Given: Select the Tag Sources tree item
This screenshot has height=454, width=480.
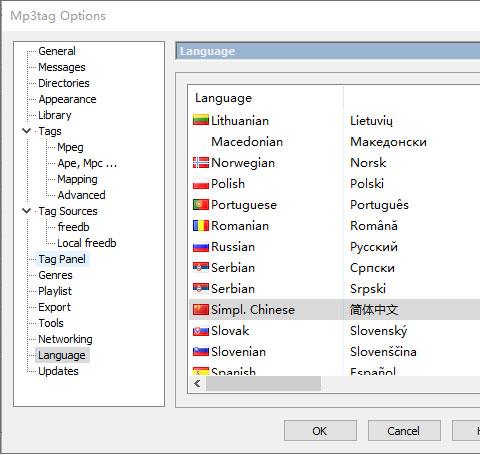Looking at the screenshot, I should click(68, 211).
